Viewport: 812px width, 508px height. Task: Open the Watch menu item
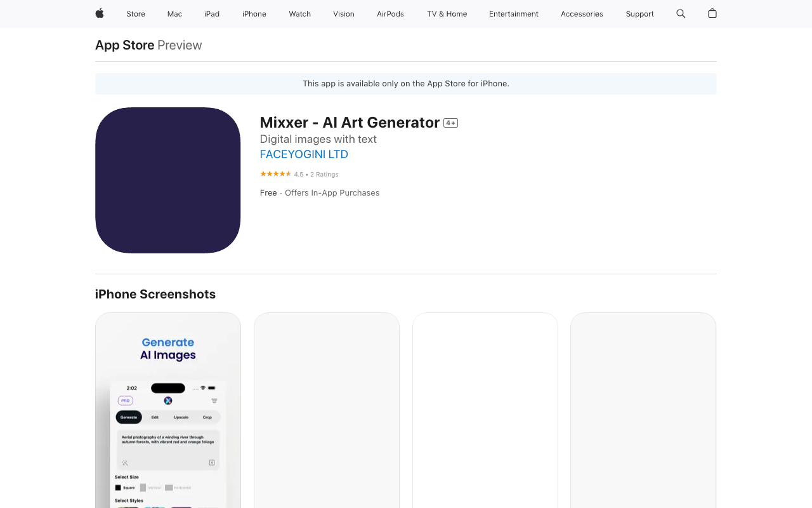coord(300,14)
